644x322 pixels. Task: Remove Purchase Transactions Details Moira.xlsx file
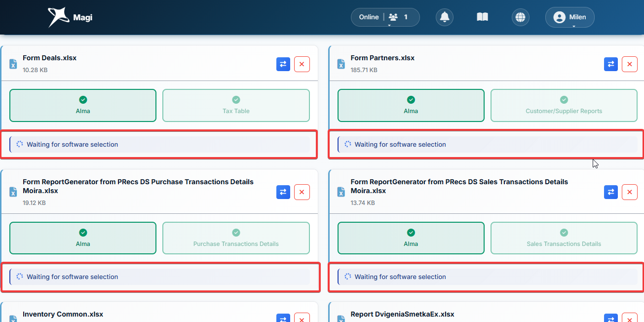click(x=302, y=192)
